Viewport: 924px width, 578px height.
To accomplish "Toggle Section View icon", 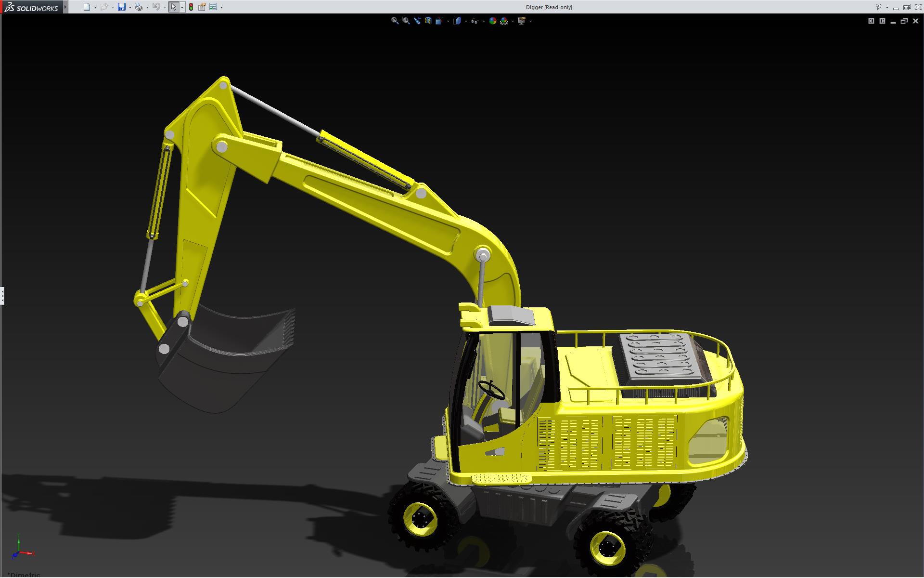I will 428,21.
